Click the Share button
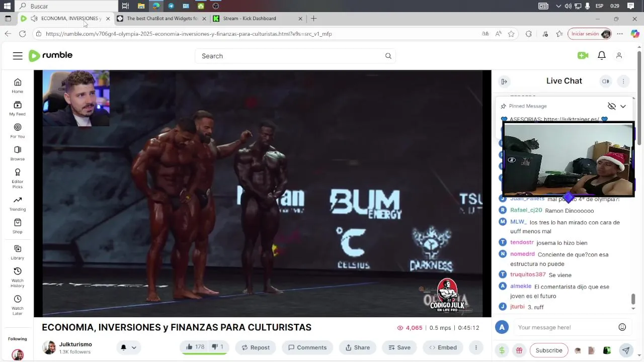This screenshot has height=362, width=644. [x=358, y=347]
